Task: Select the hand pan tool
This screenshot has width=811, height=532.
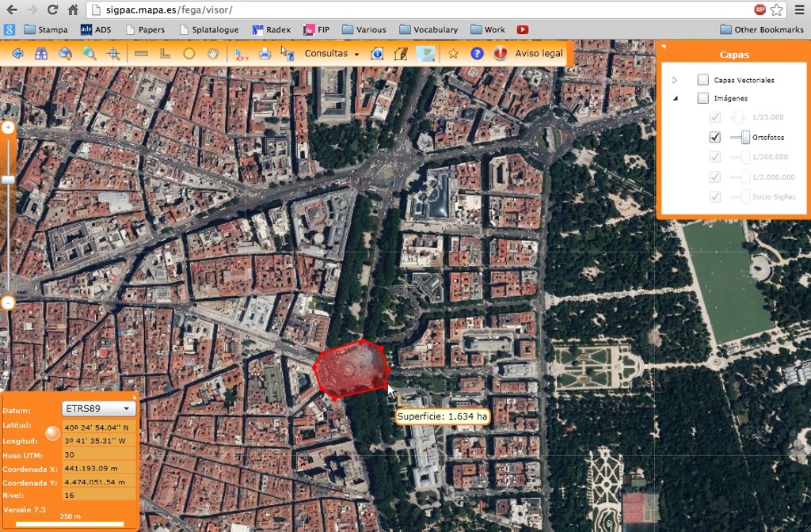Action: (212, 54)
